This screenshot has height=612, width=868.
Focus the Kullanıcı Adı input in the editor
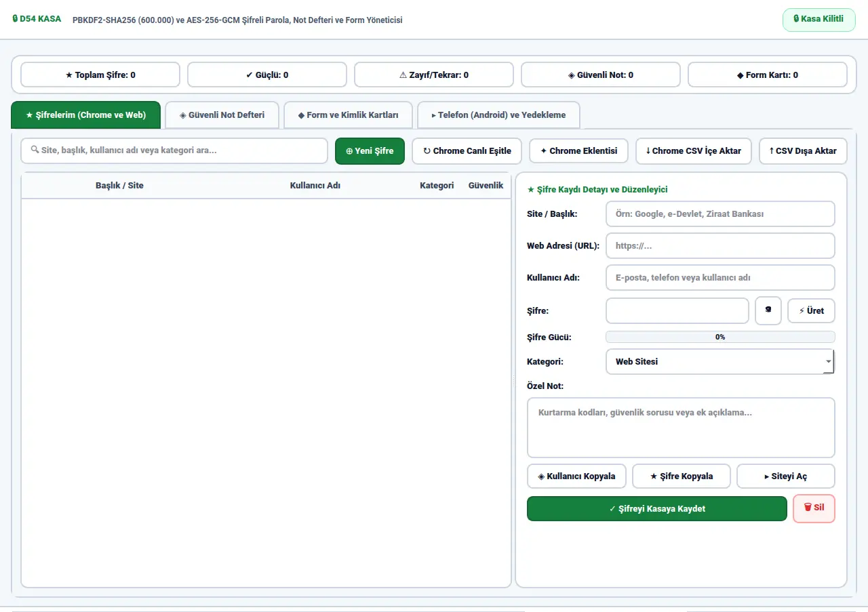click(x=720, y=278)
